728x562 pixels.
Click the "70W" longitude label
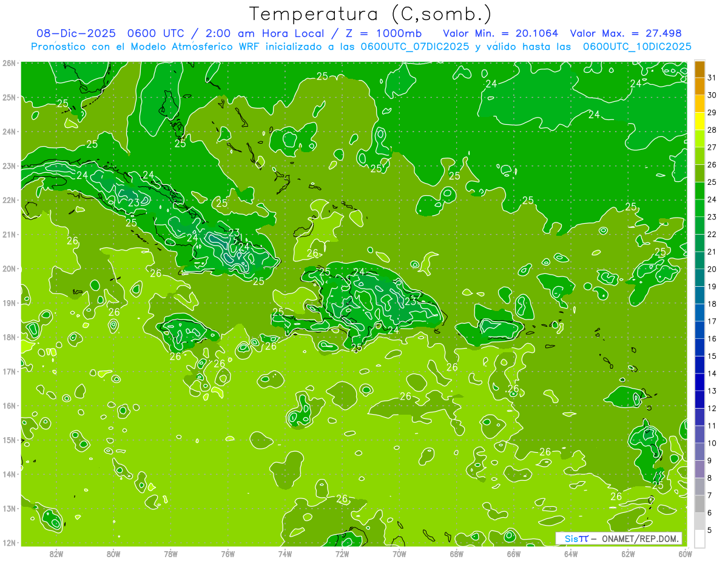[x=399, y=554]
